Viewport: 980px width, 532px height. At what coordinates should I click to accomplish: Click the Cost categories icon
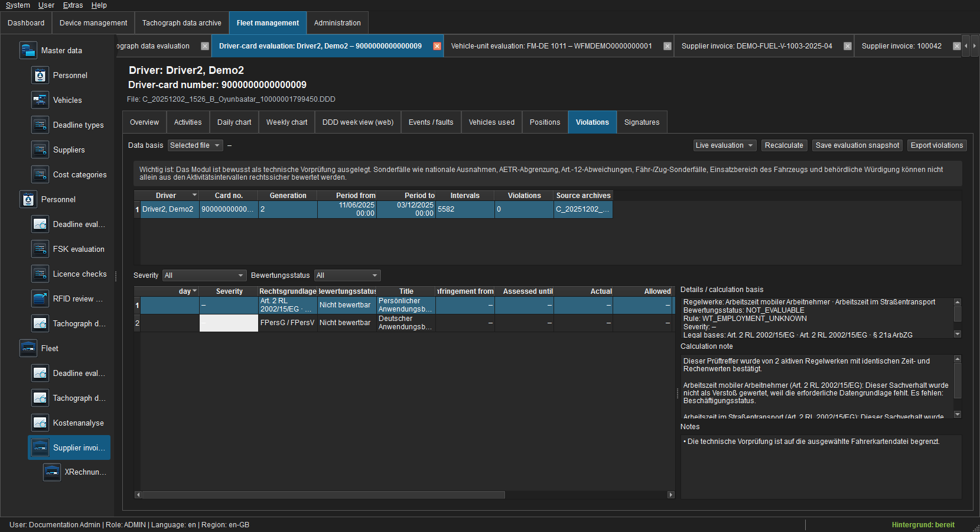[40, 174]
